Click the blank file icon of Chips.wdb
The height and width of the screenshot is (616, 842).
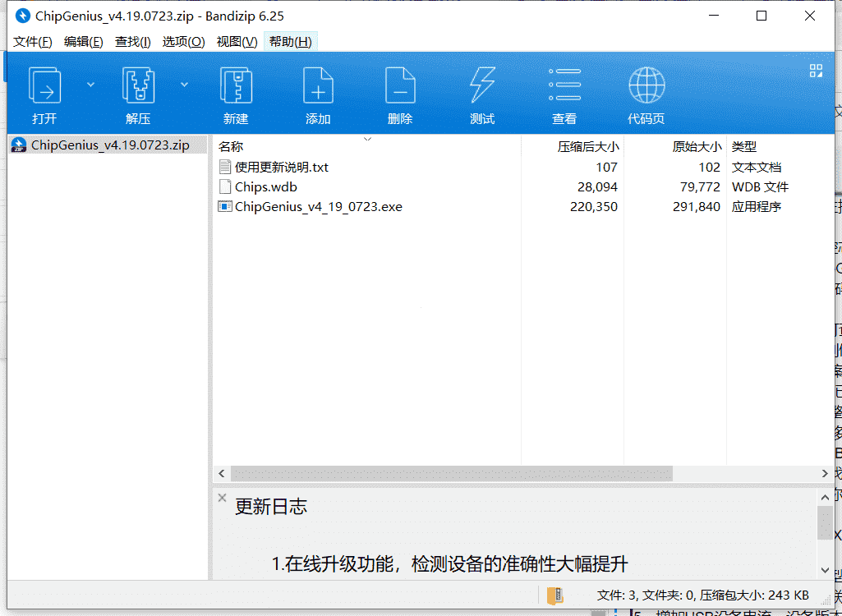tap(224, 187)
